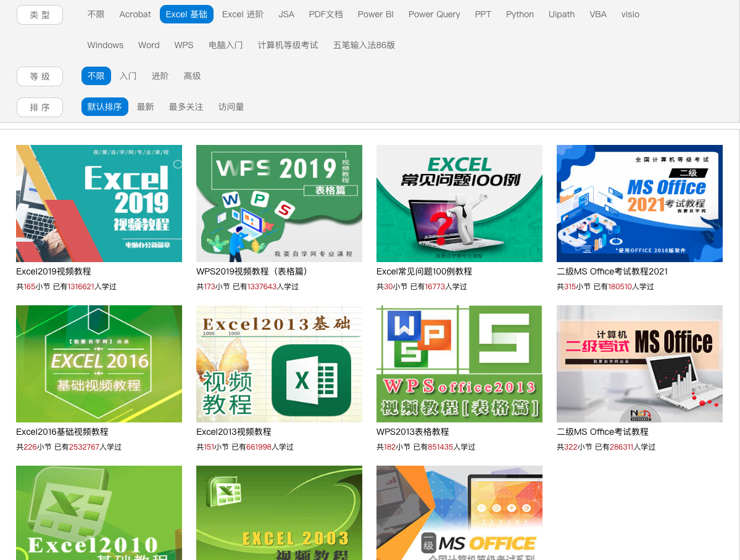Select the Word category
Viewport: 740px width, 560px height.
pyautogui.click(x=149, y=45)
